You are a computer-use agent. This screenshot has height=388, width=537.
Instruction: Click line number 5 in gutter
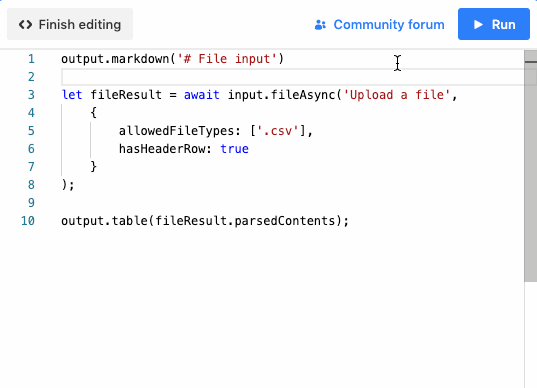pos(31,131)
